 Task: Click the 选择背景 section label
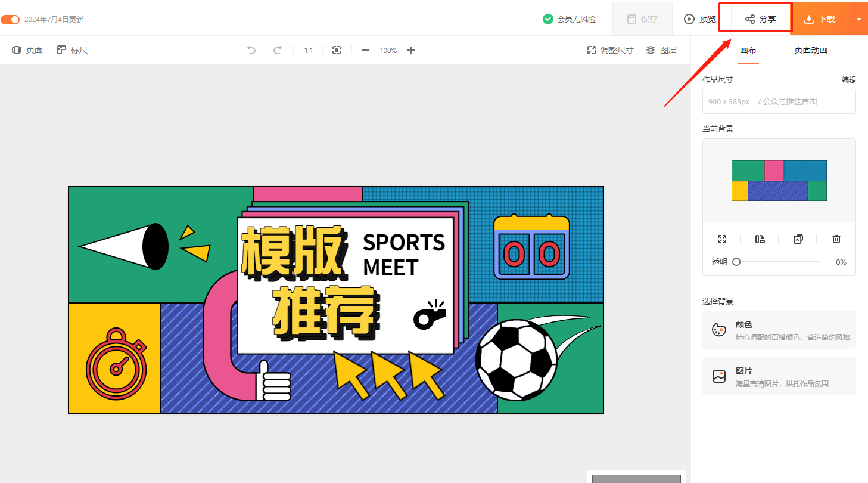[x=717, y=301]
